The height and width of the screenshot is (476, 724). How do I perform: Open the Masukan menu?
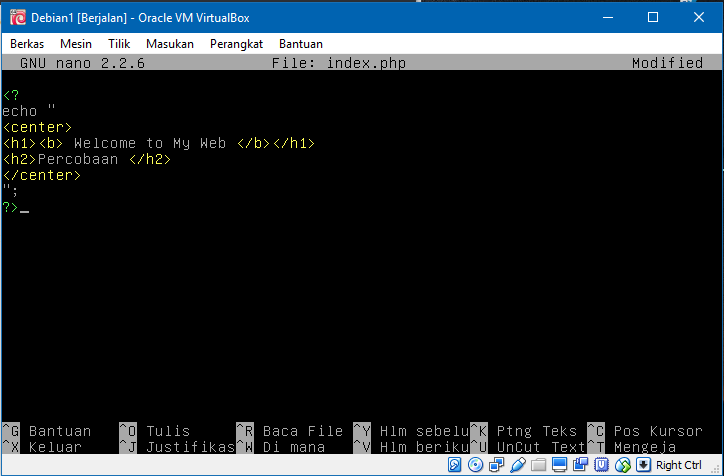[170, 44]
